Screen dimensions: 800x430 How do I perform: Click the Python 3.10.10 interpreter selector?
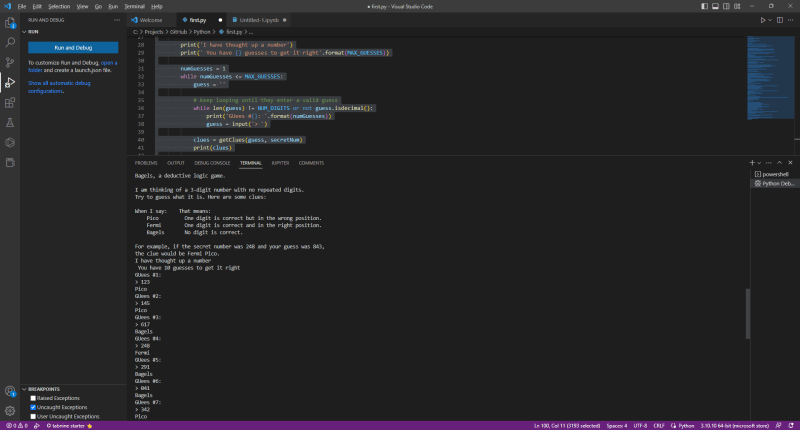click(735, 425)
